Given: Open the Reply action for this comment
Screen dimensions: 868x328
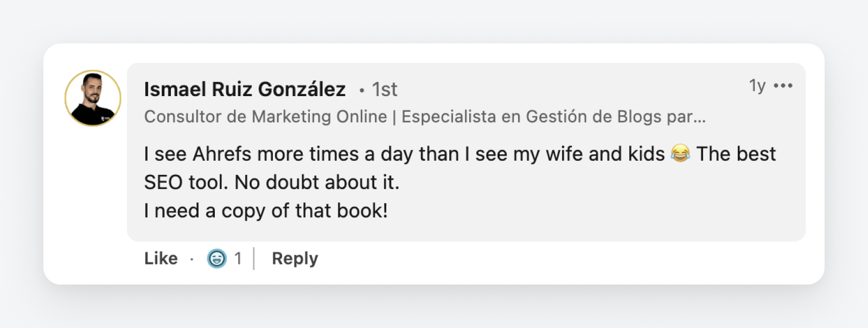Looking at the screenshot, I should pyautogui.click(x=295, y=258).
